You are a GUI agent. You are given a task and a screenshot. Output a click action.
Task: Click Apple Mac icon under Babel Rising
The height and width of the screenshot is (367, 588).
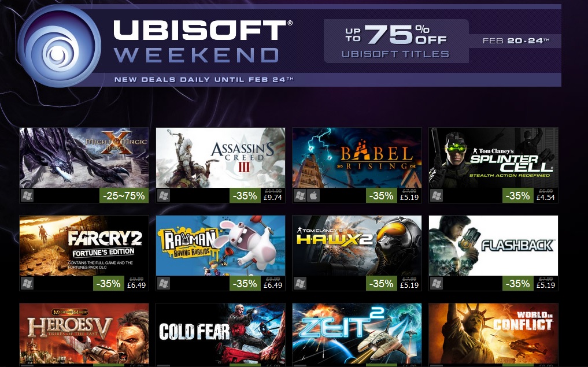point(313,196)
